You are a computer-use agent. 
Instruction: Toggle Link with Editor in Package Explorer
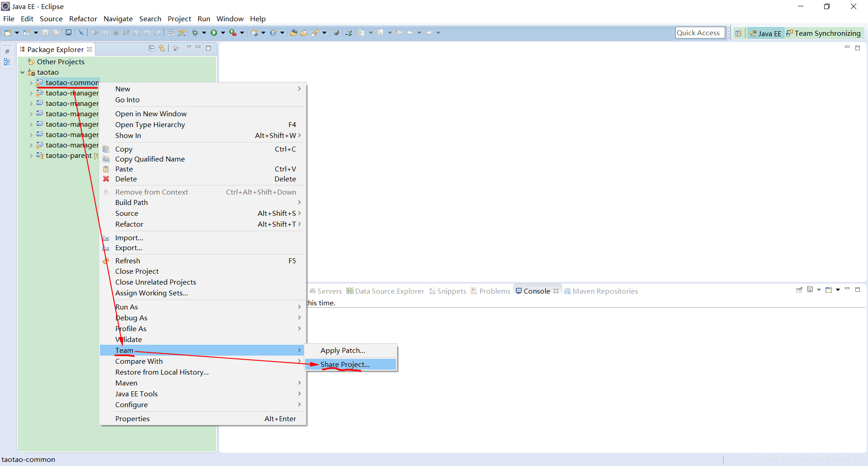161,48
